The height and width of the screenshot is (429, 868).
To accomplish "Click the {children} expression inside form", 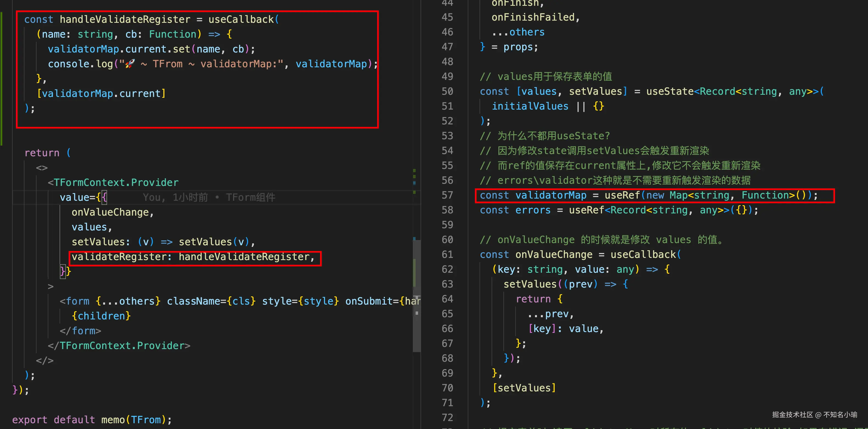I will point(101,316).
